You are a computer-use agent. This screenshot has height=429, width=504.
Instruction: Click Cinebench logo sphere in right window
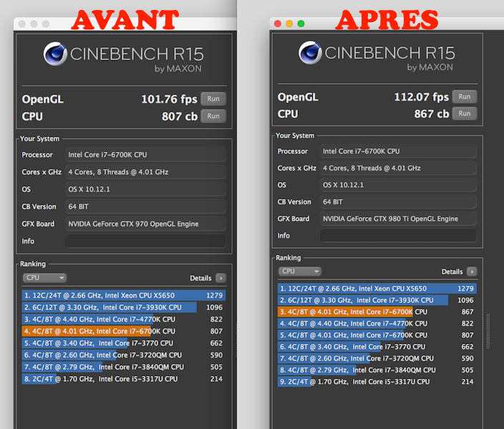(310, 52)
